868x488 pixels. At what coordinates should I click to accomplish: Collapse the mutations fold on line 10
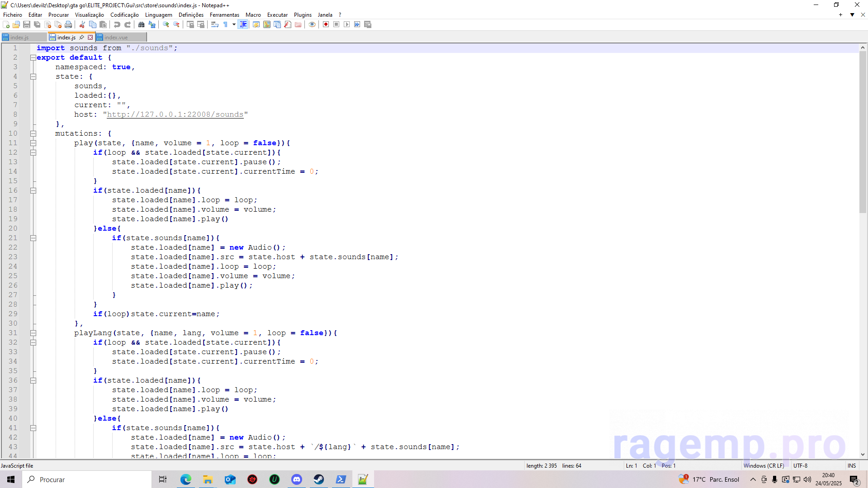33,133
